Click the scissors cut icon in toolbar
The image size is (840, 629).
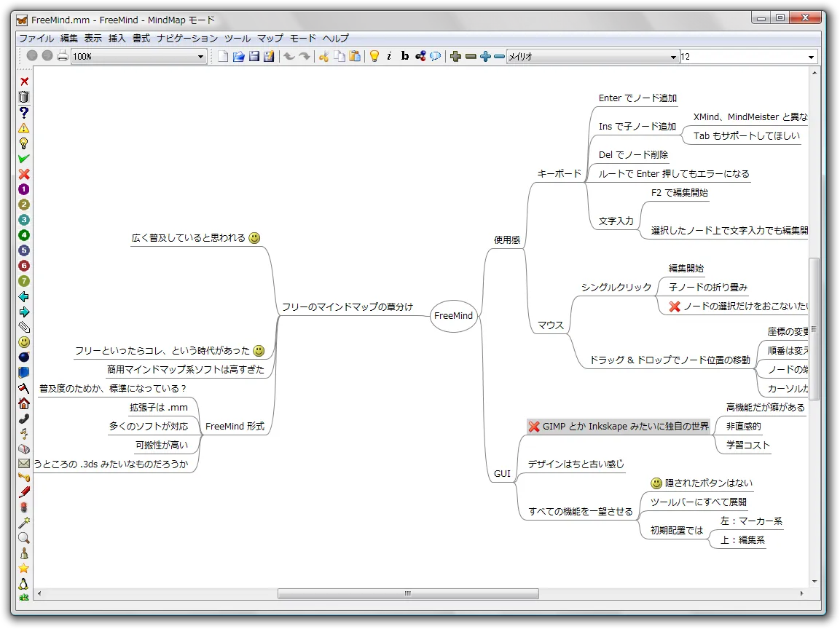(x=323, y=57)
